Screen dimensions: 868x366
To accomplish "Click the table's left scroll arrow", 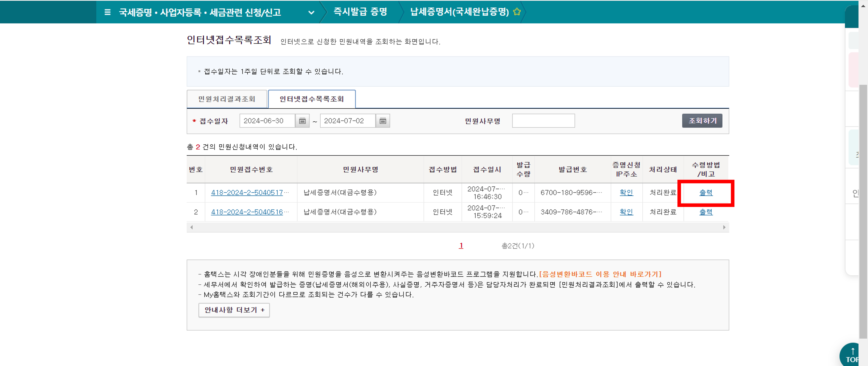I will (191, 227).
